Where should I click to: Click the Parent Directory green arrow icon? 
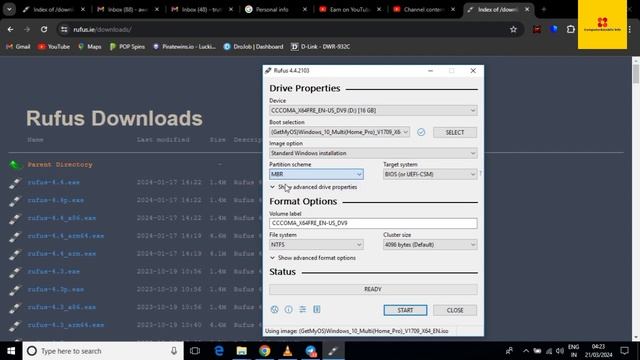15,164
